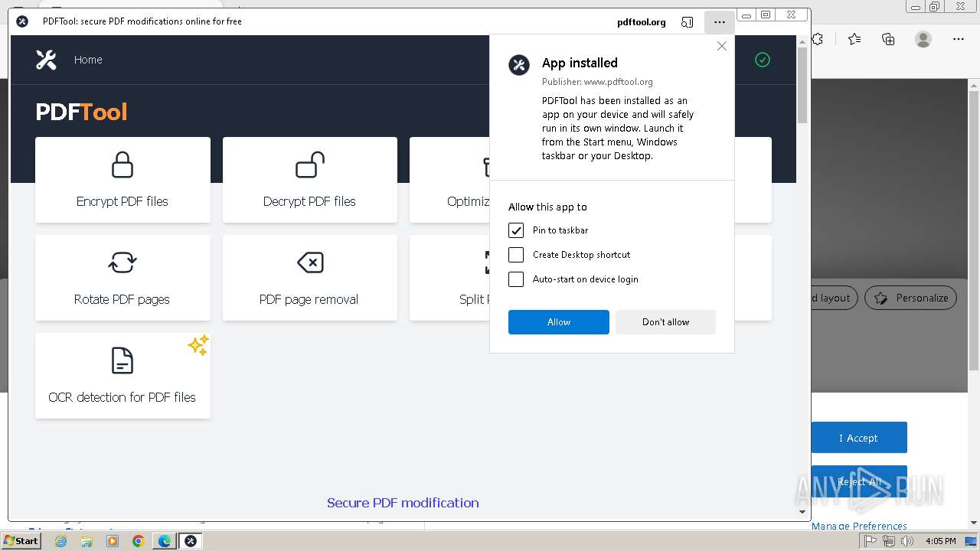Viewport: 980px width, 551px height.
Task: Open the Manage Preferences link
Action: pos(859,526)
